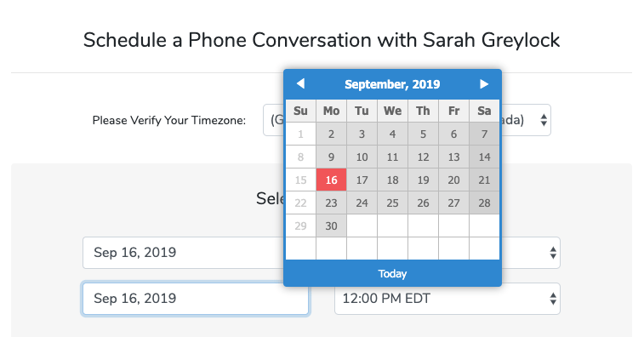The height and width of the screenshot is (337, 644).
Task: Click the September, 2019 month title
Action: click(x=392, y=84)
